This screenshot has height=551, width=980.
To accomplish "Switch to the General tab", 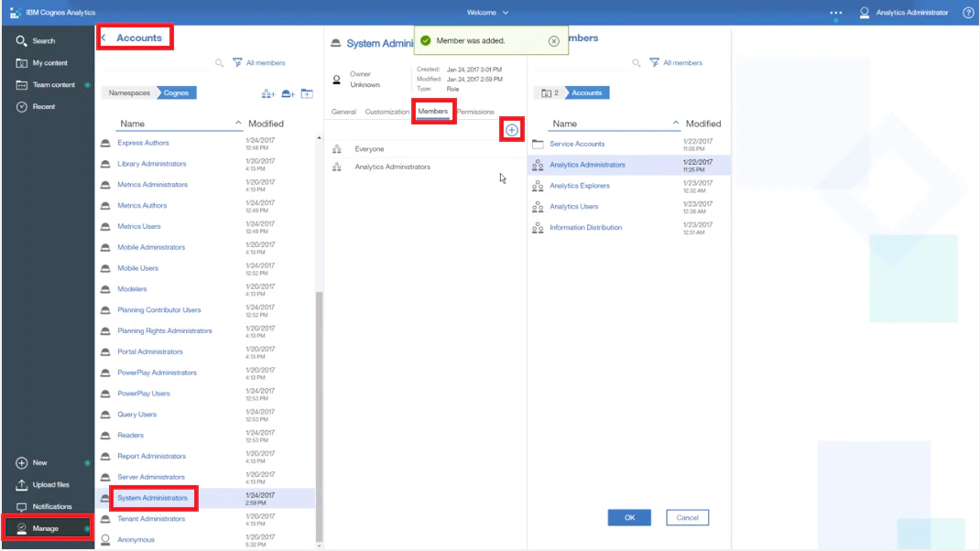I will pyautogui.click(x=343, y=112).
